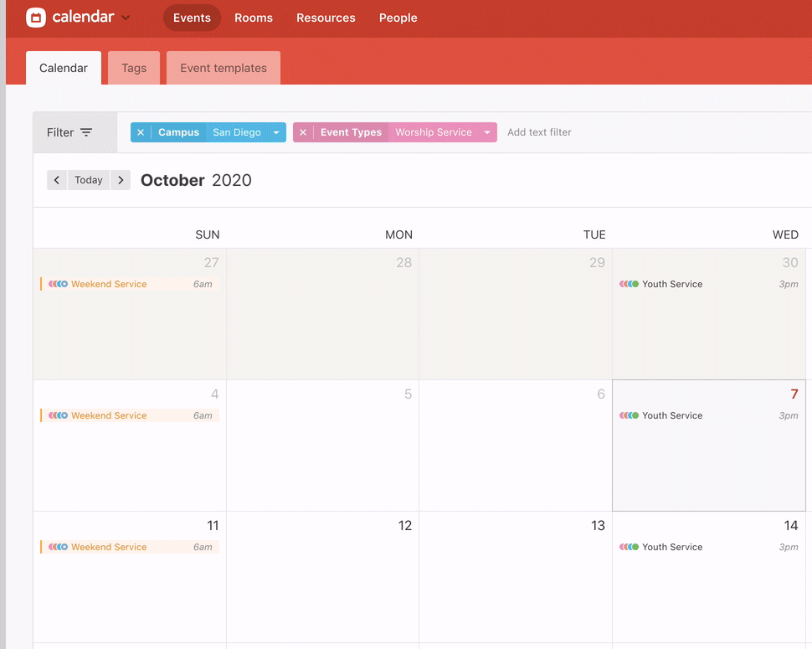Click the Filter lines icon

(x=86, y=132)
